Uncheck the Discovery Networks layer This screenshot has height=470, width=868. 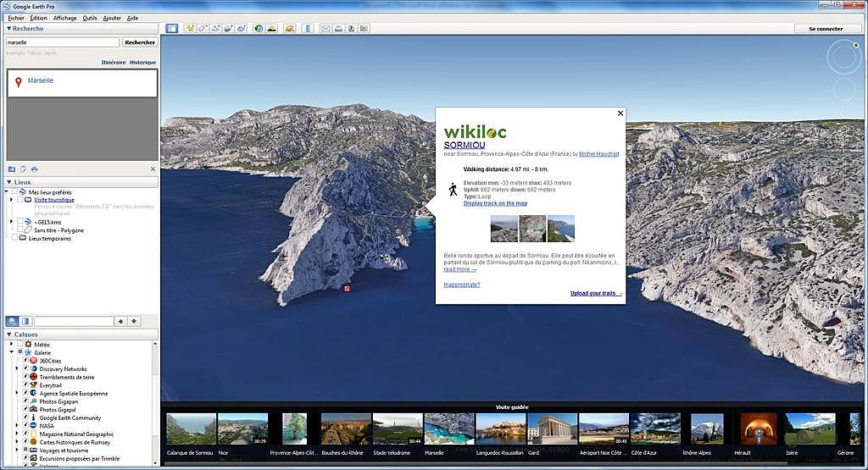(x=25, y=369)
